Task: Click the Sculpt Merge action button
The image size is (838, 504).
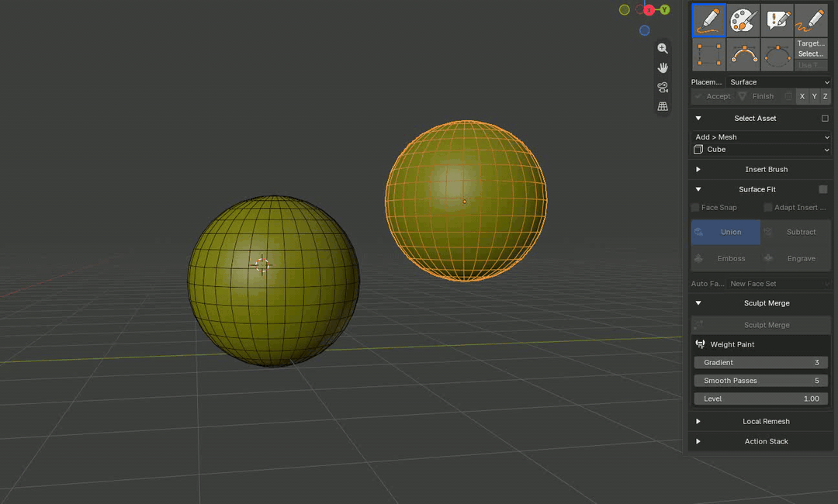Action: point(761,325)
